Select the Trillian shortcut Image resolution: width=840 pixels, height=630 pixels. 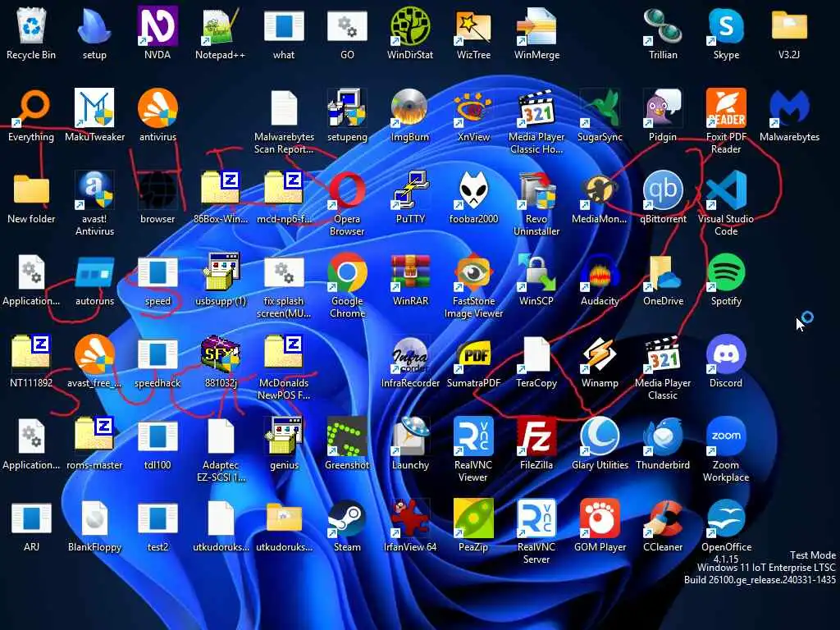click(x=663, y=25)
